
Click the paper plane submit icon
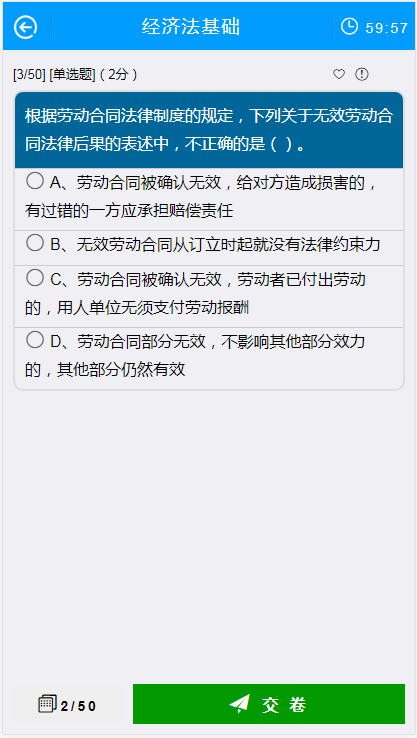pyautogui.click(x=240, y=704)
